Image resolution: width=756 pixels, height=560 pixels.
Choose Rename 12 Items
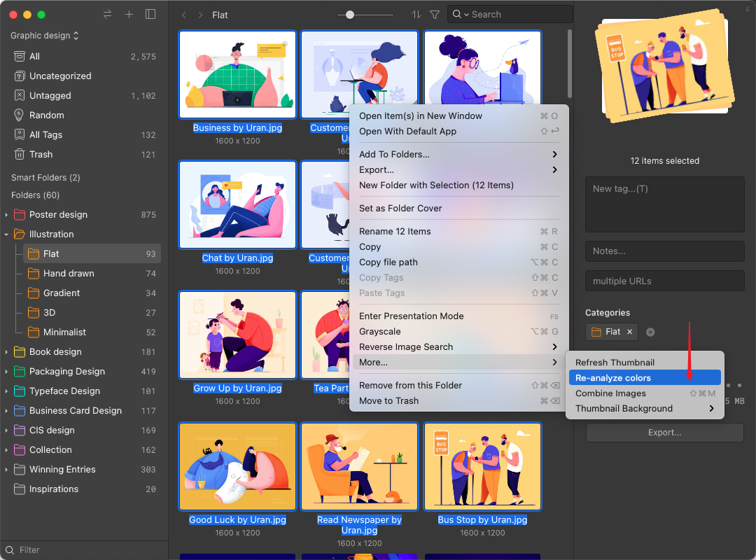[458, 232]
